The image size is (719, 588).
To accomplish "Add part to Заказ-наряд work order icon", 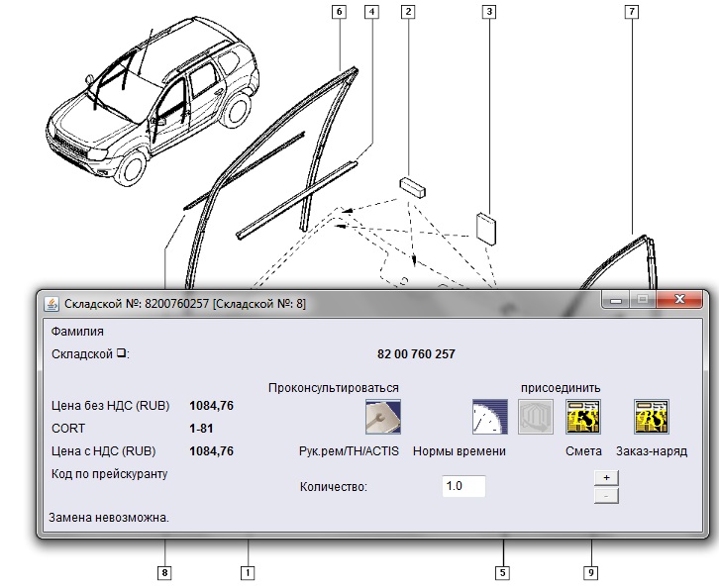I will 651,418.
